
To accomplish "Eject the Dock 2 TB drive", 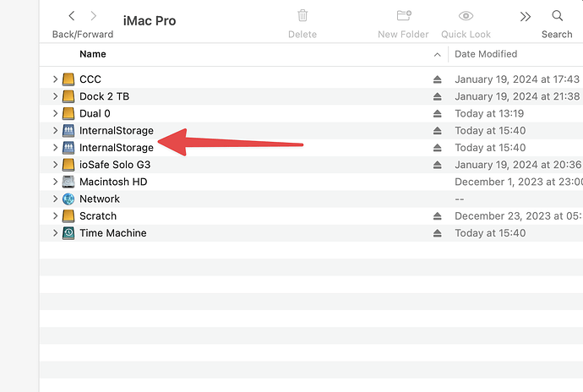I will (437, 96).
